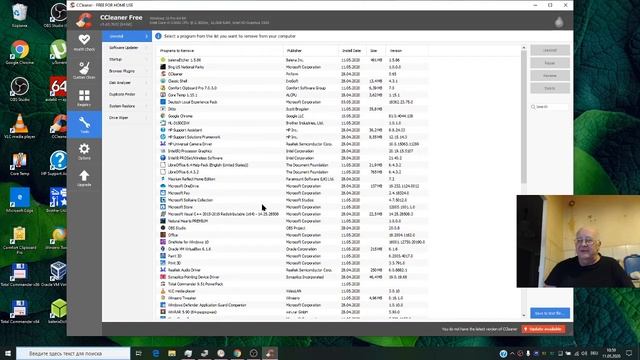The image size is (640, 360).
Task: Open Microsoft Edge desktop shortcut
Action: click(x=20, y=200)
